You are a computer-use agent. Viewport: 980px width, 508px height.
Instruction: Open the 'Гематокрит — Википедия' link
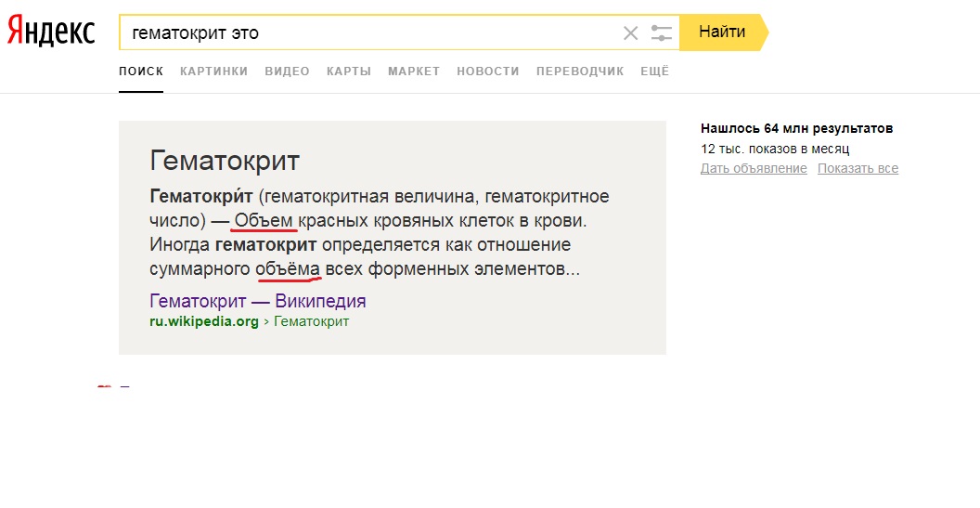257,301
